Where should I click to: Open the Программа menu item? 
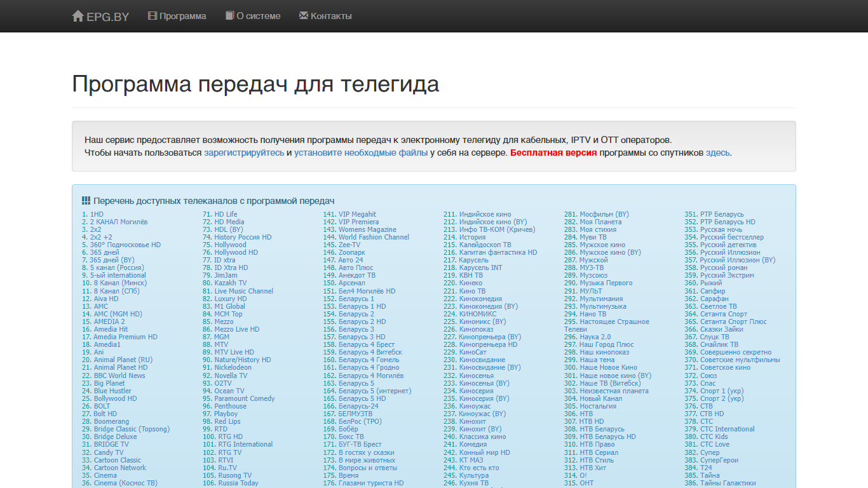tap(177, 16)
